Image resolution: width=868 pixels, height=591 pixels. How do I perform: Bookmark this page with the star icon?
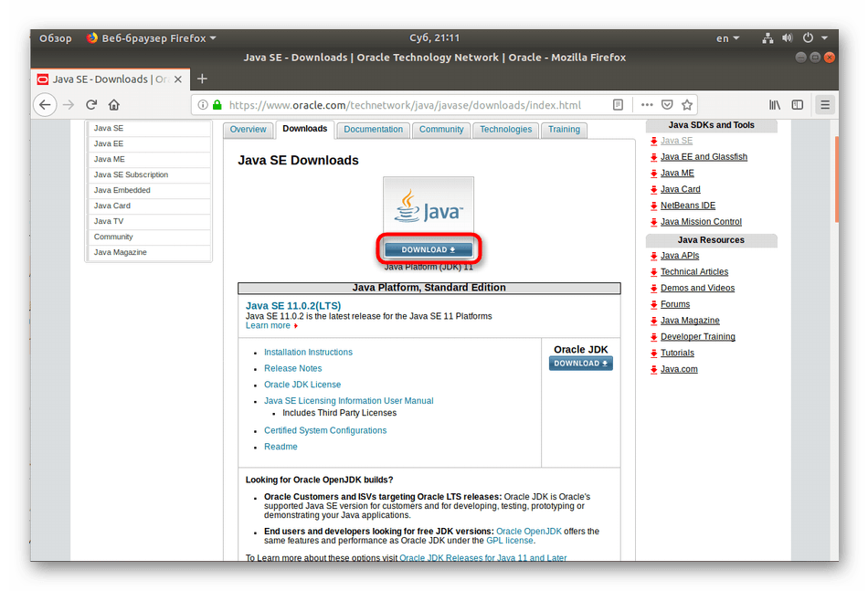(687, 105)
